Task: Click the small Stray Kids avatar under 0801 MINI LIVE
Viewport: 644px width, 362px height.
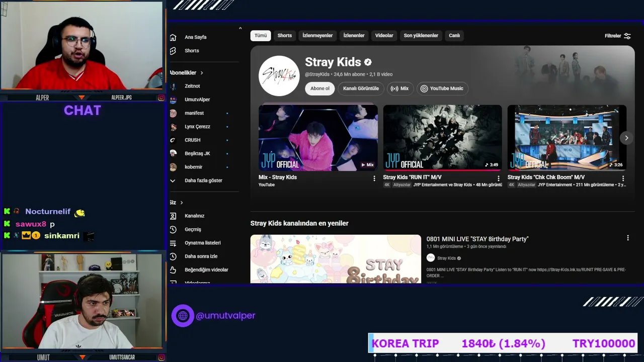Action: tap(431, 258)
